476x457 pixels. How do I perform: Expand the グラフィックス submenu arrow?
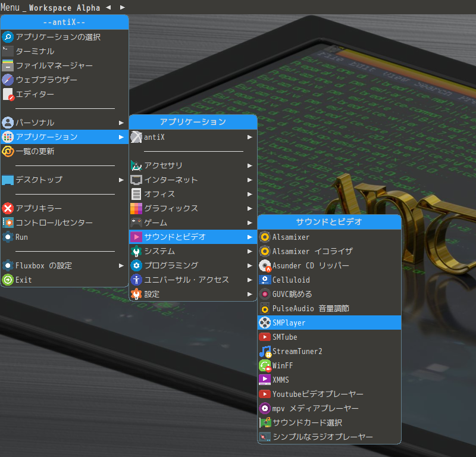point(249,208)
